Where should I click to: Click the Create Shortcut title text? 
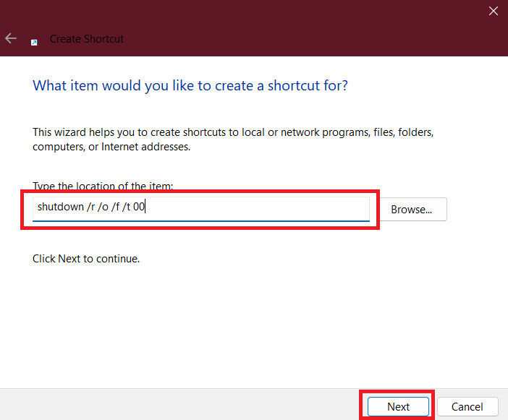point(87,39)
